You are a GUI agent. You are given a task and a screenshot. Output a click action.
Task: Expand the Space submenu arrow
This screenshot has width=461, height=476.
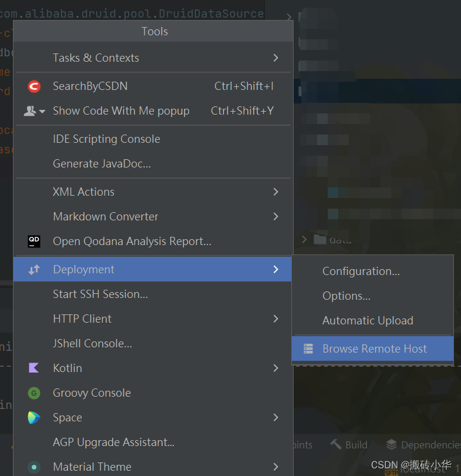[x=275, y=417]
